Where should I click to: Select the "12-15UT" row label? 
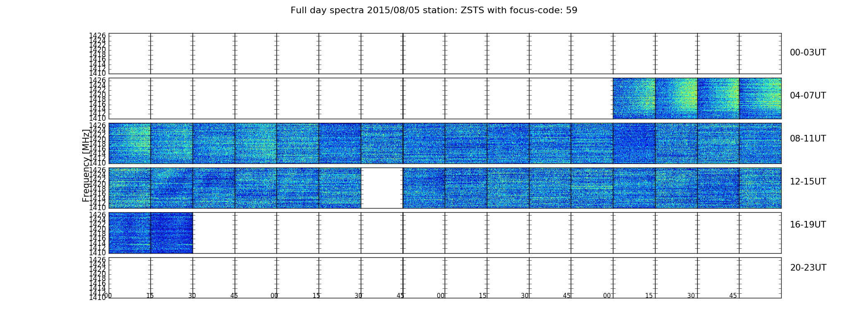click(x=808, y=182)
